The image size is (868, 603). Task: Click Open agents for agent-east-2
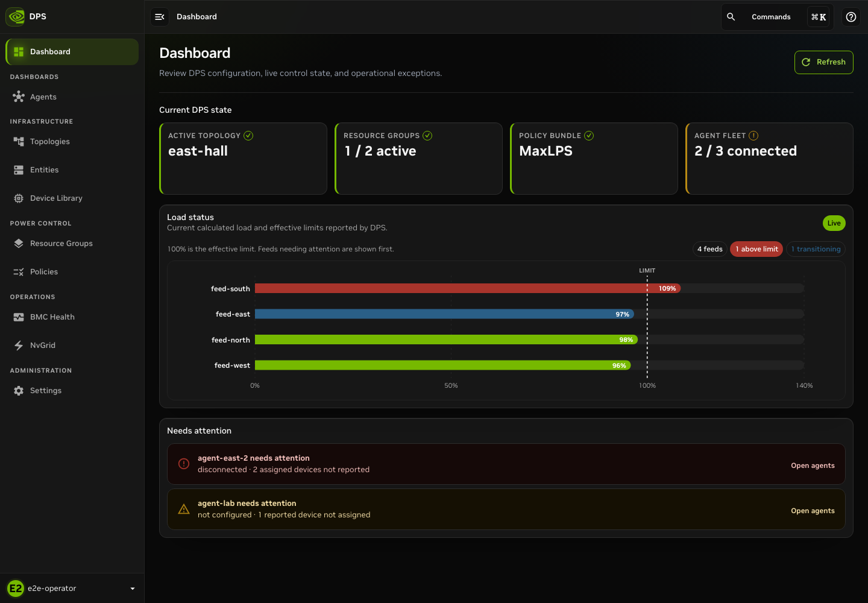(813, 466)
